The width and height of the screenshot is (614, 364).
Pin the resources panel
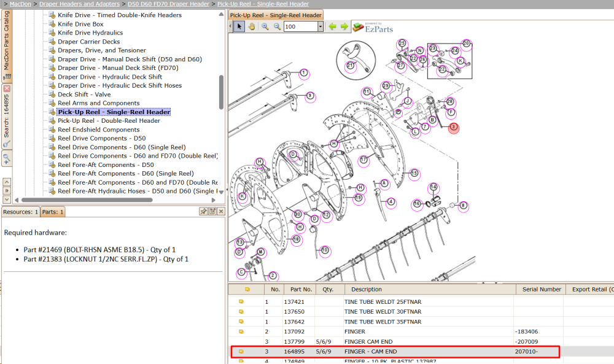click(203, 211)
